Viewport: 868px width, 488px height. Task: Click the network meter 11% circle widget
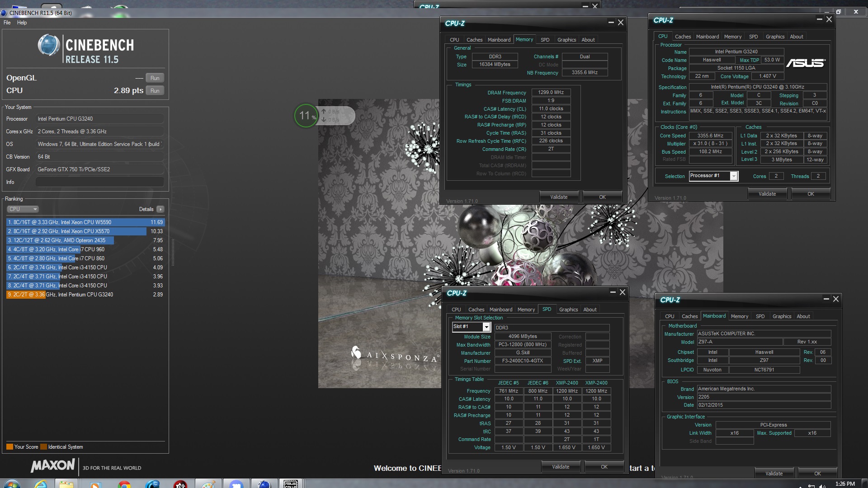[x=306, y=116]
